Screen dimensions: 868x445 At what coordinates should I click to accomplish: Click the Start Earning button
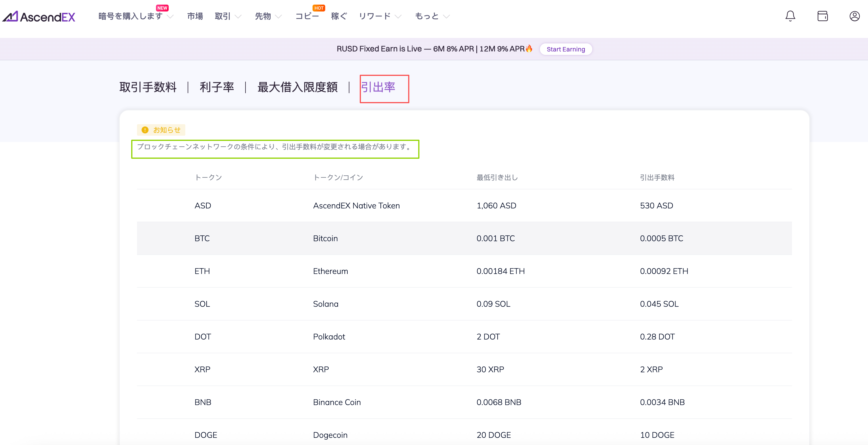566,49
